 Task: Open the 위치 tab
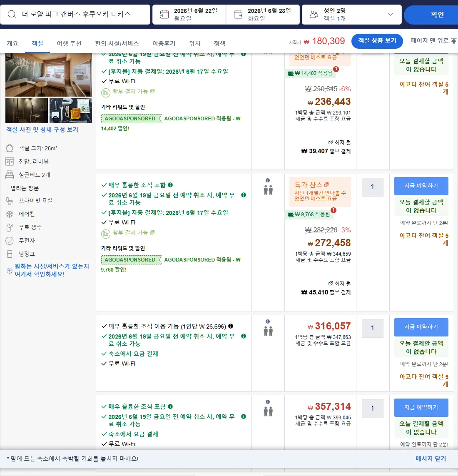coord(194,43)
